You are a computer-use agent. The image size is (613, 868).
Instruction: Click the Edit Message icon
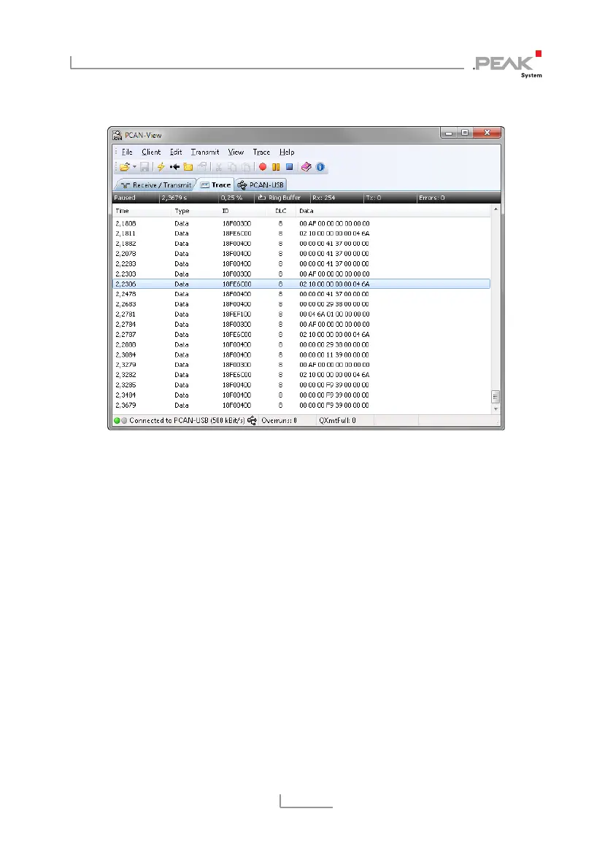pos(202,167)
